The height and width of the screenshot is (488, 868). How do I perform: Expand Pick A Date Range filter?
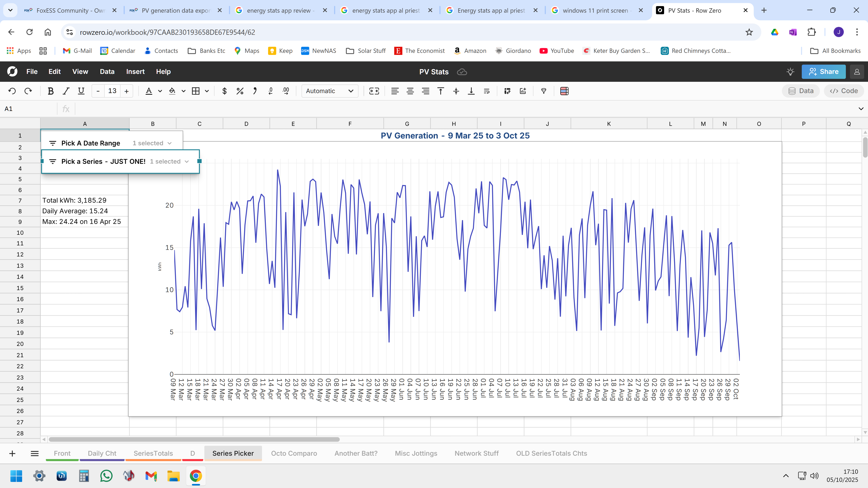pyautogui.click(x=170, y=143)
